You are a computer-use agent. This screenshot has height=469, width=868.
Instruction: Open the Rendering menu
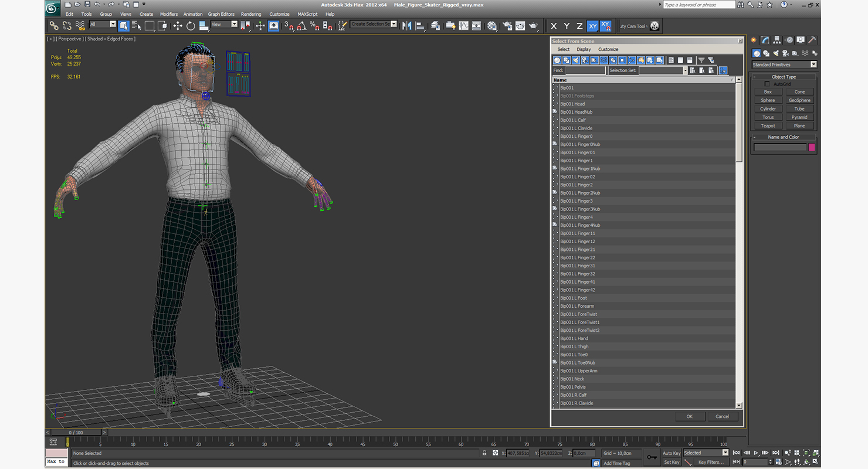coord(251,14)
